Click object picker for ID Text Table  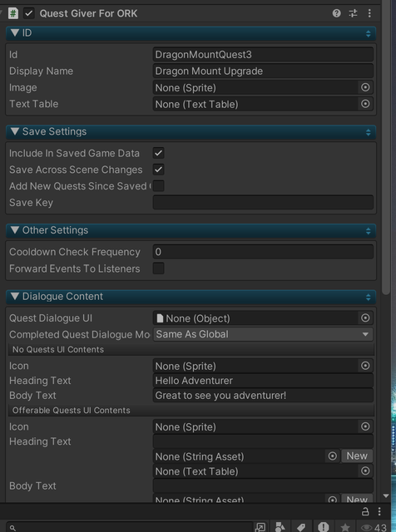(365, 104)
